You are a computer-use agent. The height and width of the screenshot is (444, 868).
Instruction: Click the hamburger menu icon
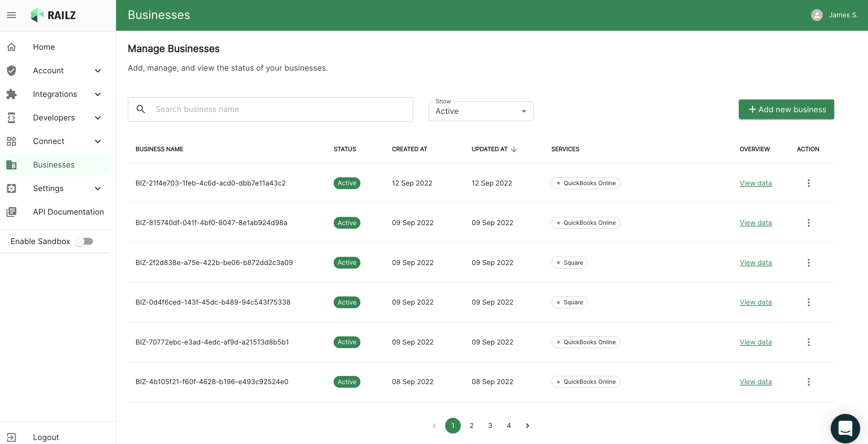click(x=11, y=15)
